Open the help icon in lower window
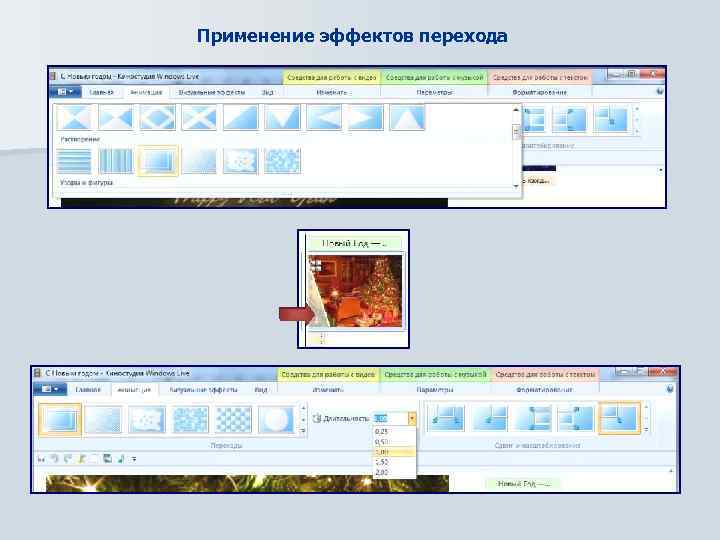720x540 pixels. [x=670, y=389]
